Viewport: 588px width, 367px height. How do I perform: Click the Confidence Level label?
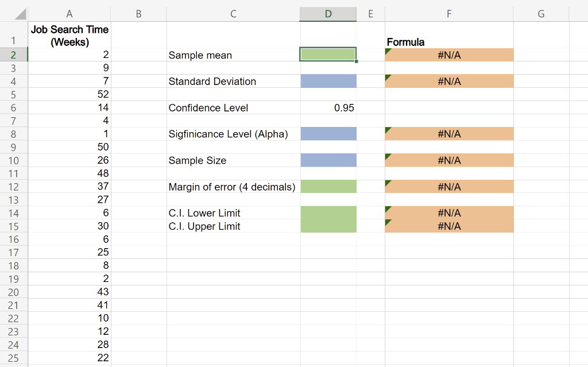(x=208, y=108)
